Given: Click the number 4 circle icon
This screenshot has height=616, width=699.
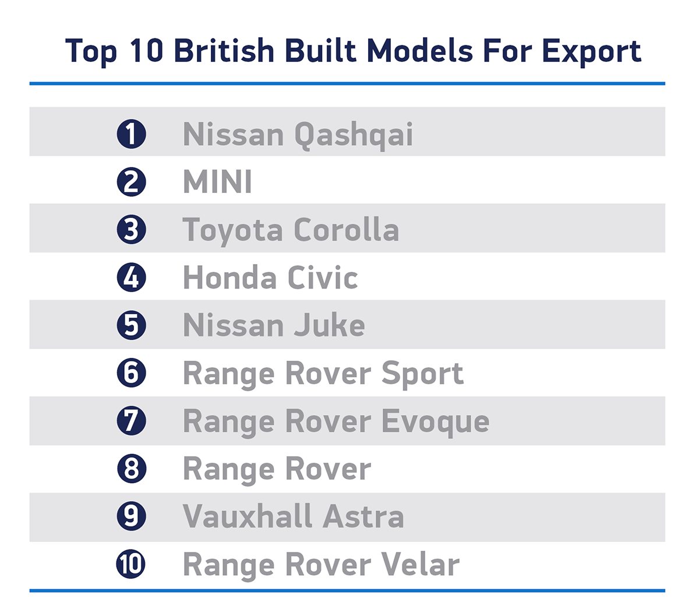Looking at the screenshot, I should coord(131,277).
